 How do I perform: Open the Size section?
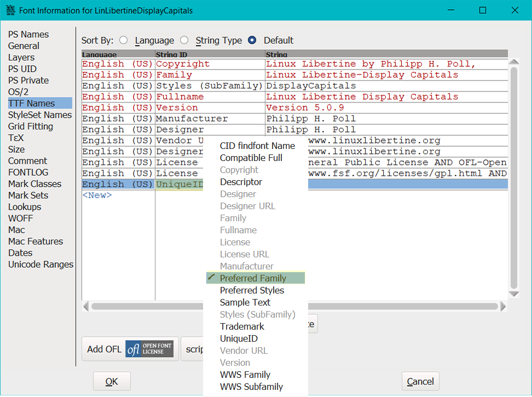(x=16, y=149)
